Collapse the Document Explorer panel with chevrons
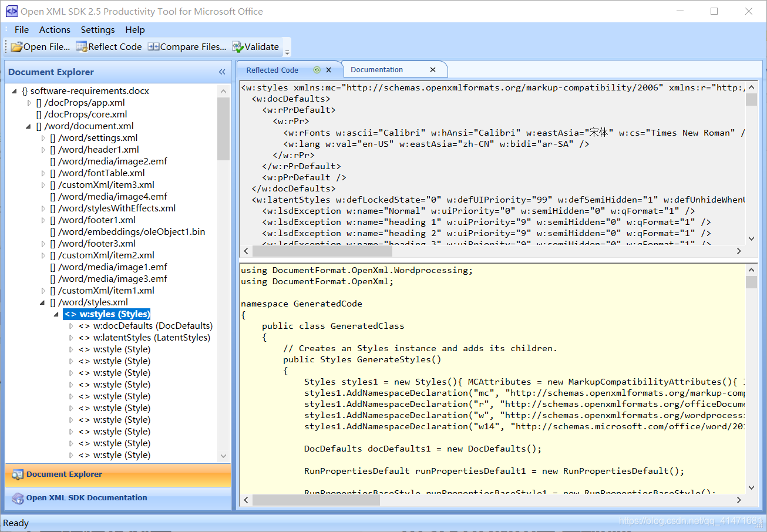 click(222, 72)
